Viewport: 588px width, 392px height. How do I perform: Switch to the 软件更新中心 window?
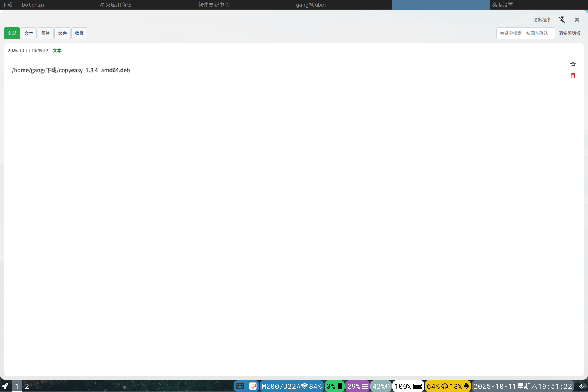click(245, 5)
